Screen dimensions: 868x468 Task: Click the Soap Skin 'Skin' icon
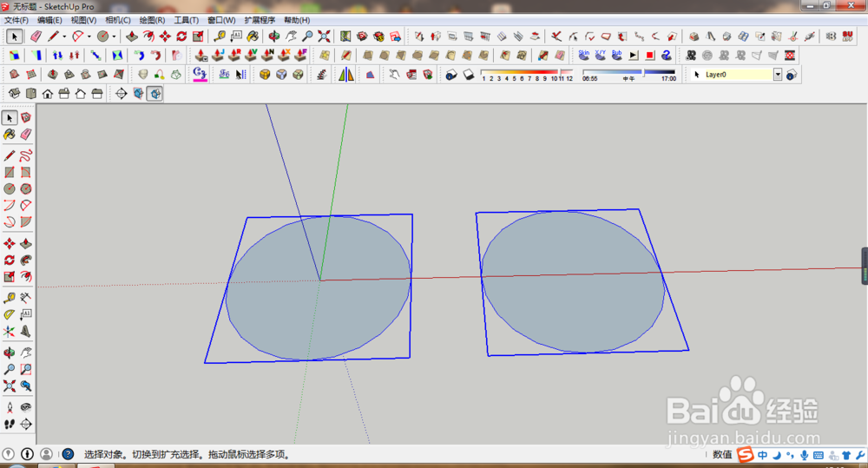(x=584, y=55)
